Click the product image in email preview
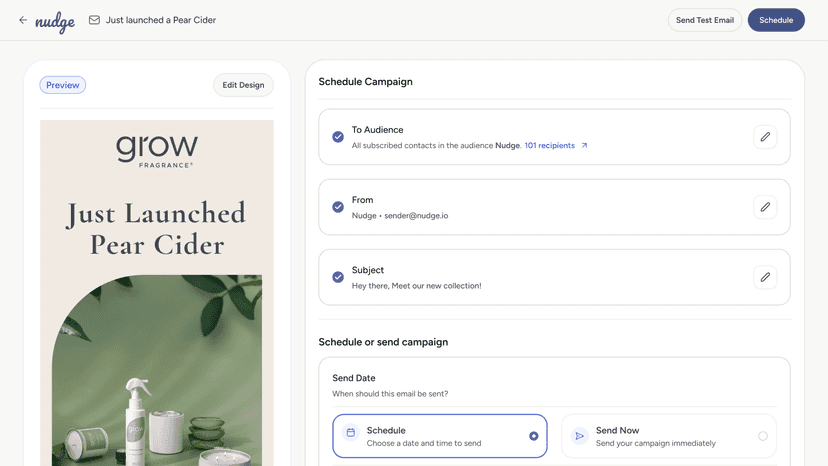This screenshot has height=466, width=828. click(157, 370)
